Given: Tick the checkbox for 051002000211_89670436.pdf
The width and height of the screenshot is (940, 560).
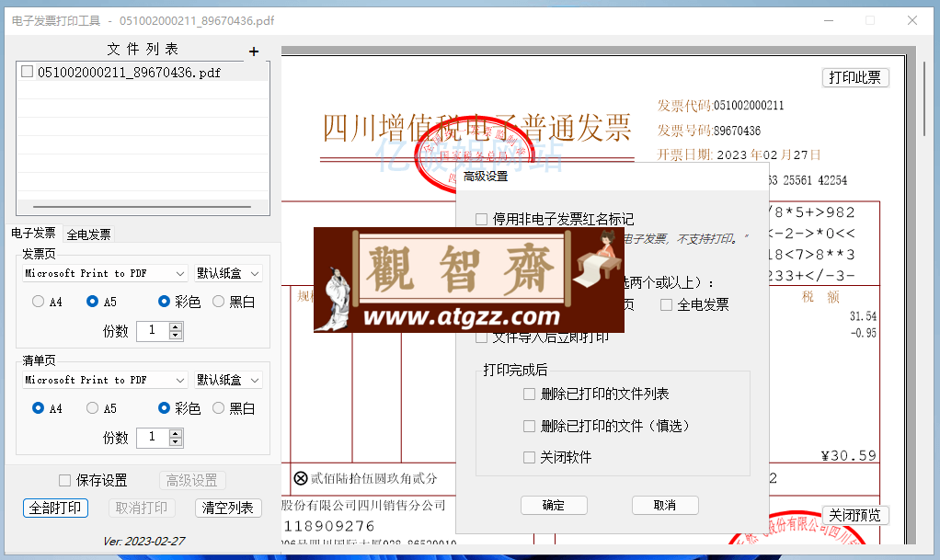Looking at the screenshot, I should click(27, 72).
